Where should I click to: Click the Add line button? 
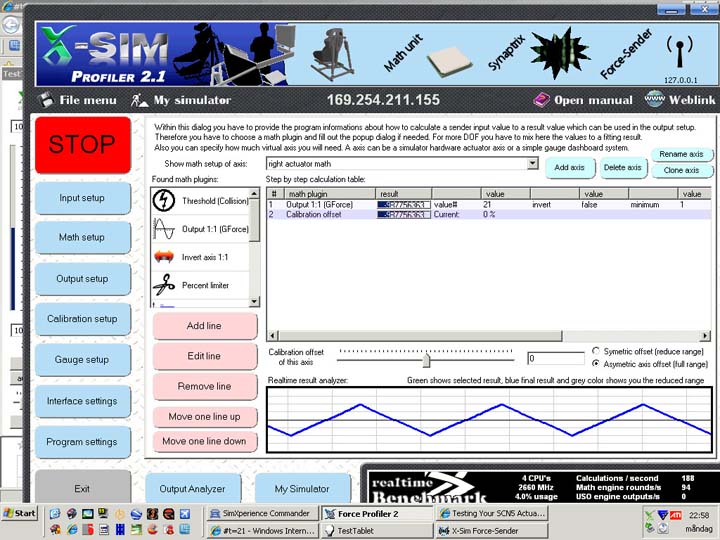coord(204,326)
